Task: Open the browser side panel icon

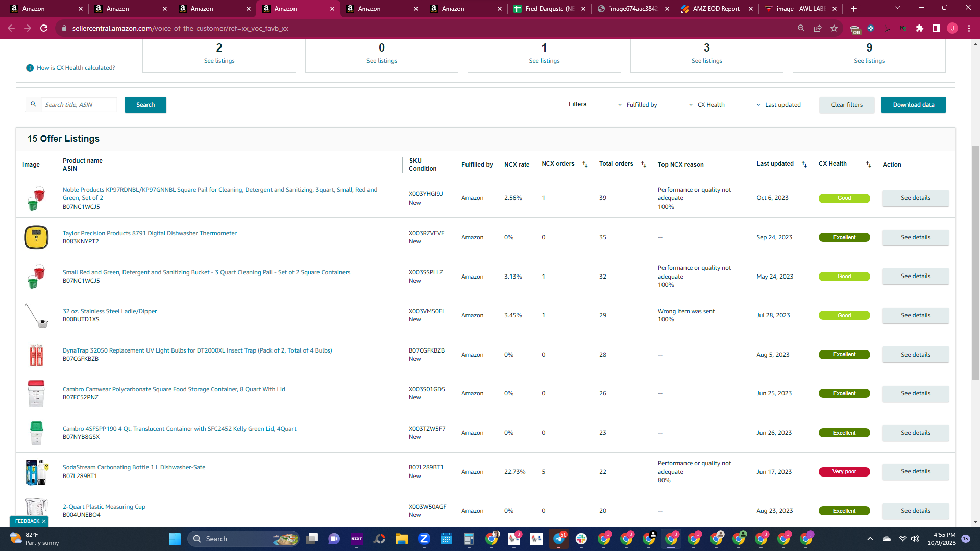Action: point(936,28)
